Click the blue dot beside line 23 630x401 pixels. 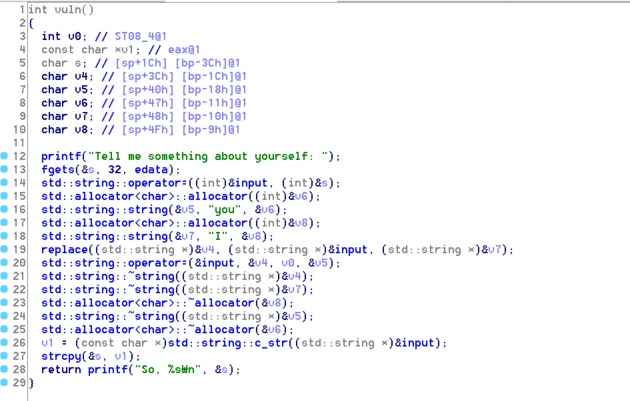click(x=4, y=302)
